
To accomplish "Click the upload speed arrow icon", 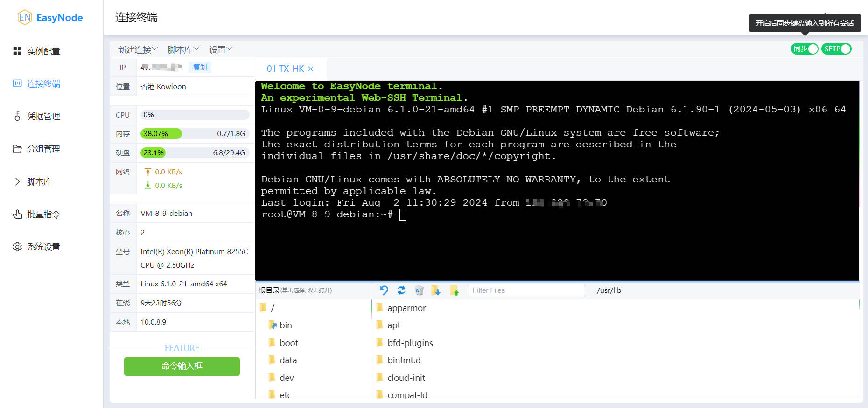I will point(148,172).
